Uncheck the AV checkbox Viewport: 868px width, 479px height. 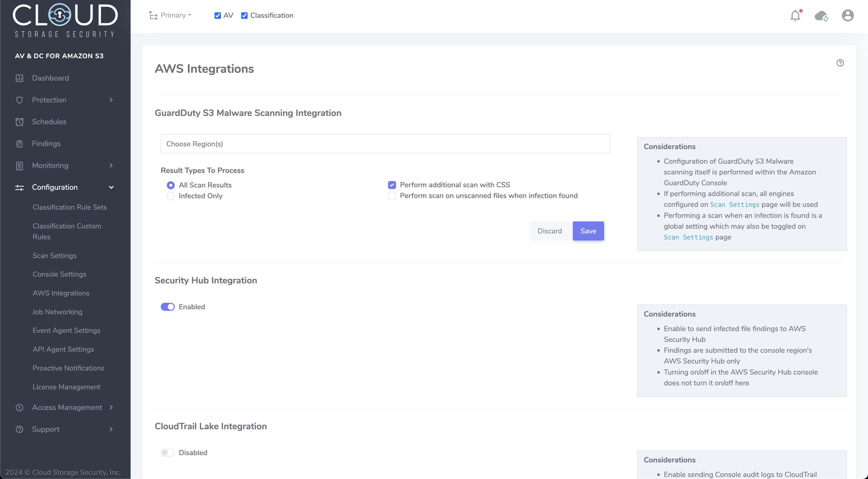coord(218,16)
